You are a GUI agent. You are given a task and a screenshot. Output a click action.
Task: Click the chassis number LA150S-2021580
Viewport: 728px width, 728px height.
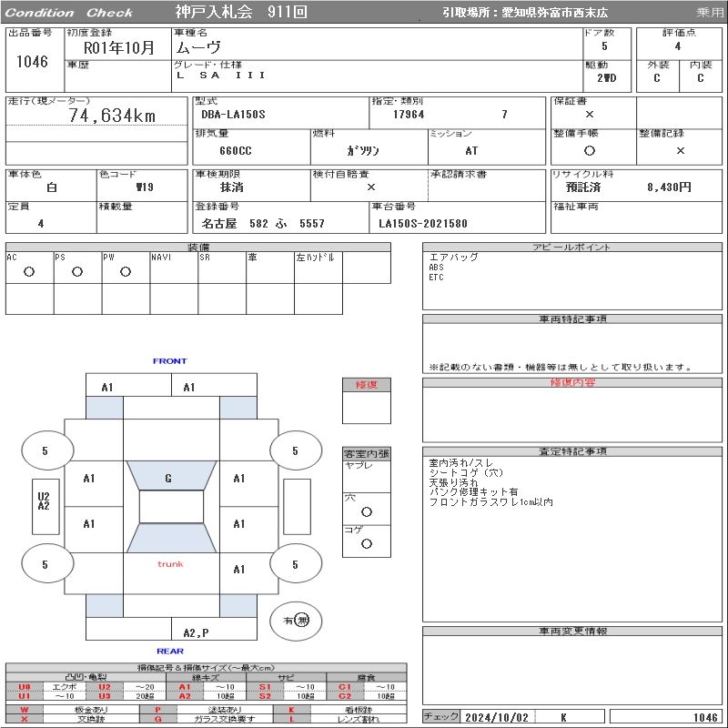(423, 224)
